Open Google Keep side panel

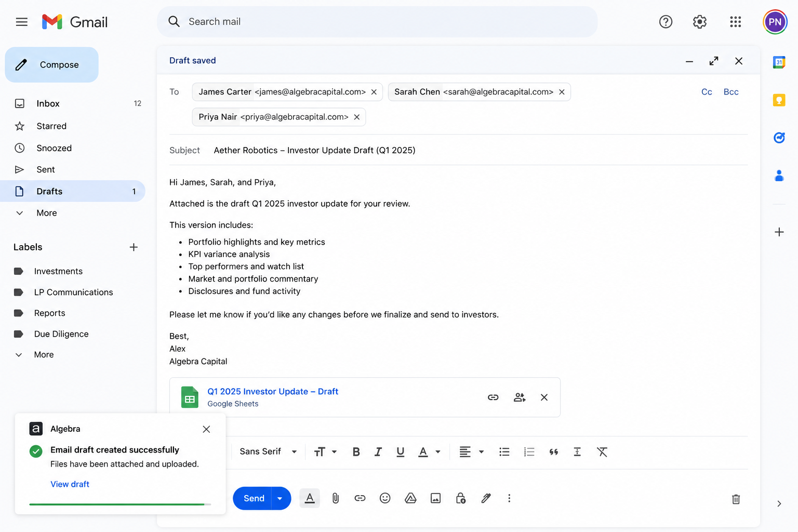tap(779, 100)
